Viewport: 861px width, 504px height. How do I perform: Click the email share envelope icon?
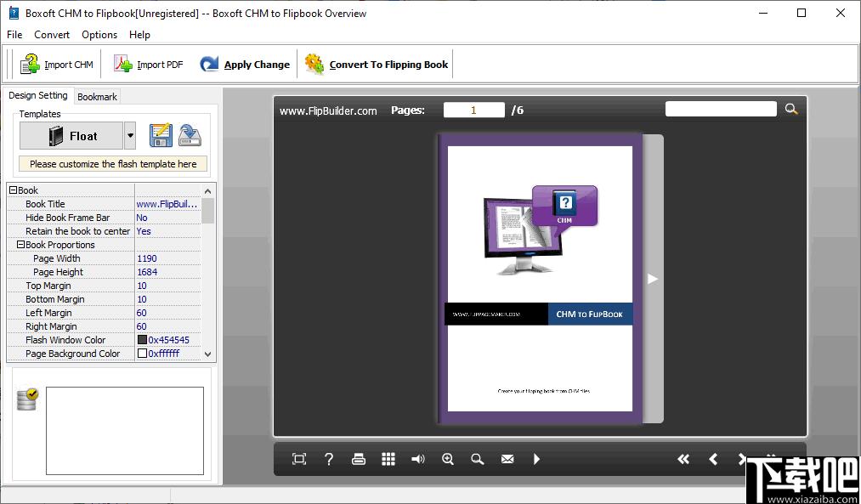point(507,459)
